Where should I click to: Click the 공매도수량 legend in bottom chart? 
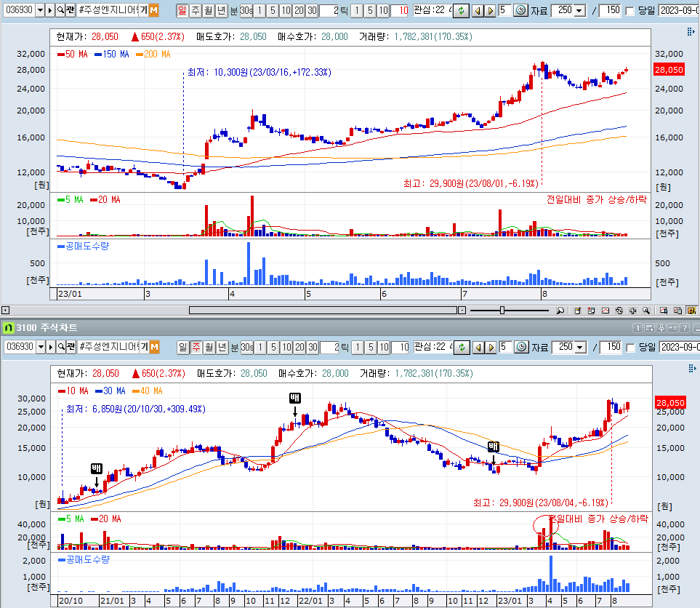(84, 559)
